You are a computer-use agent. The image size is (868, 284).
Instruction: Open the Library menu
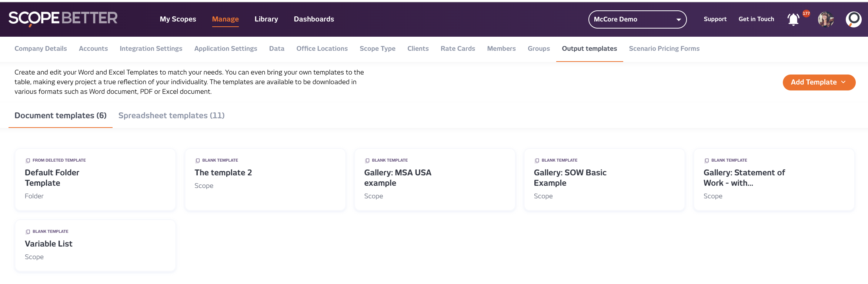[266, 19]
